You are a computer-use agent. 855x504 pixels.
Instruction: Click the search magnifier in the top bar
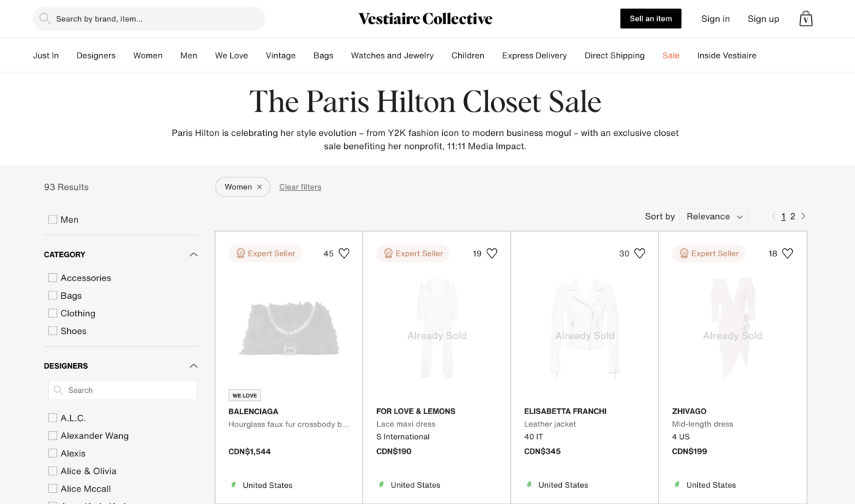point(45,18)
